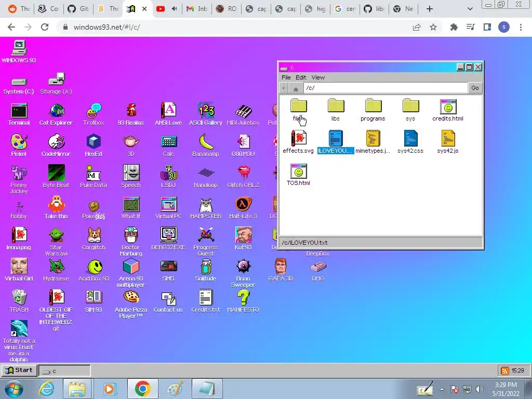Select the 'c' window taskbar button
The height and width of the screenshot is (399, 532).
pos(64,371)
